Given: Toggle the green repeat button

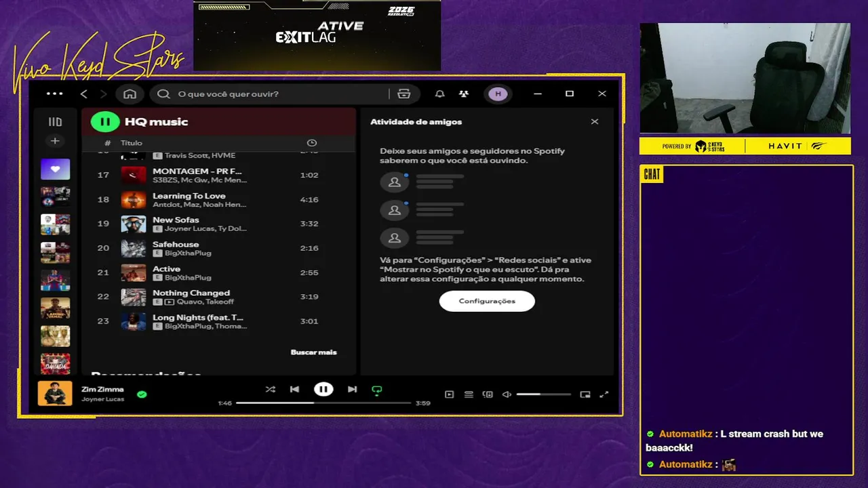Looking at the screenshot, I should 377,390.
